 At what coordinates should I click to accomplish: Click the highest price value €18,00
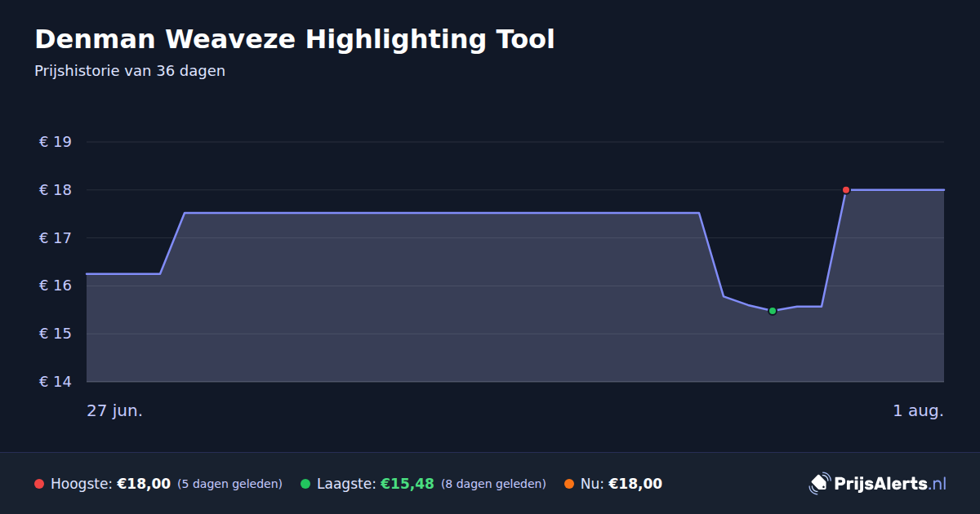144,484
